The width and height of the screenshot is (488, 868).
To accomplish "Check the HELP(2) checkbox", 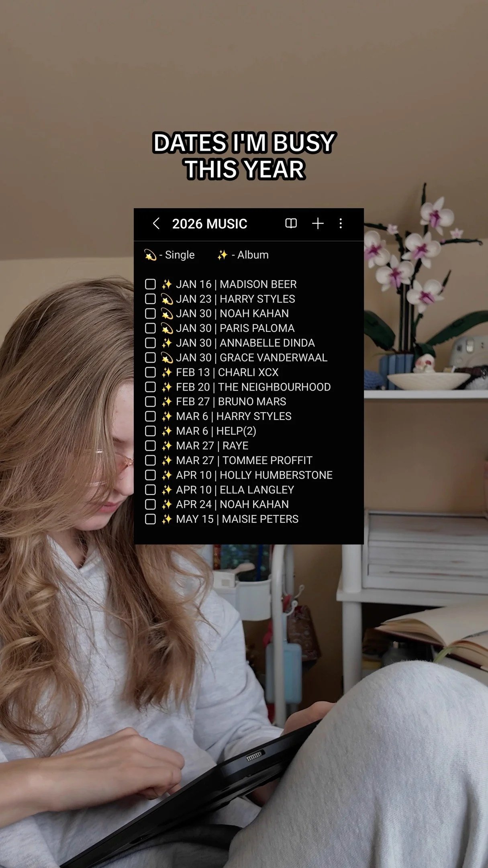I will (150, 431).
